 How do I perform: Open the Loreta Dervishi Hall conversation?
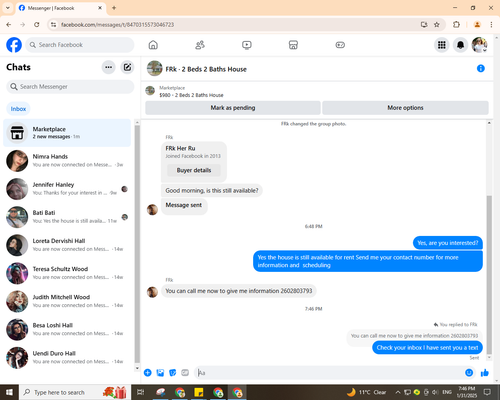coord(67,245)
